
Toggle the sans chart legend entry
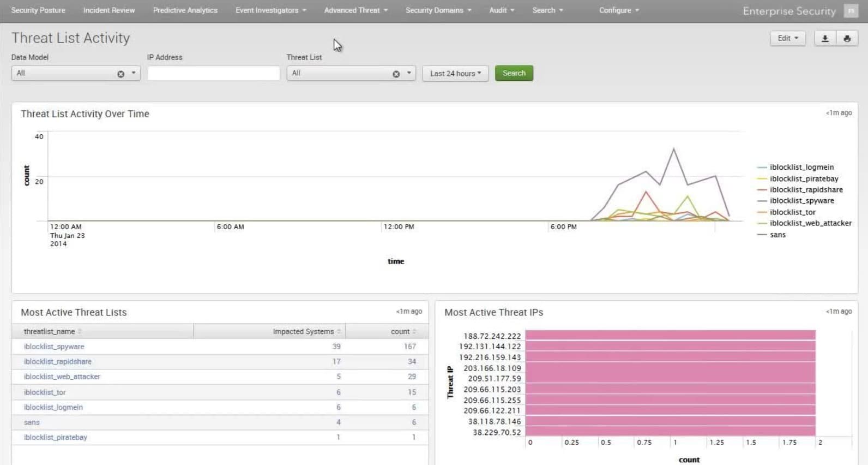point(771,235)
